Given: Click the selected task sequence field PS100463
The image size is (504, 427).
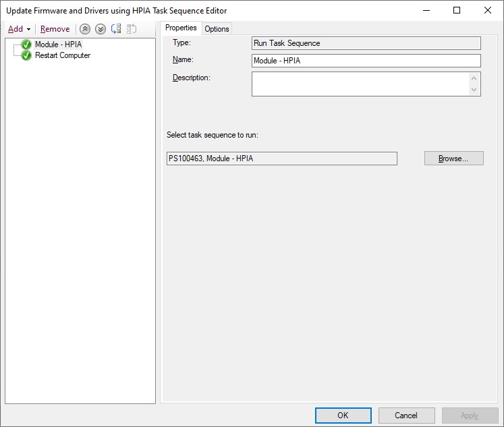Looking at the screenshot, I should [281, 159].
